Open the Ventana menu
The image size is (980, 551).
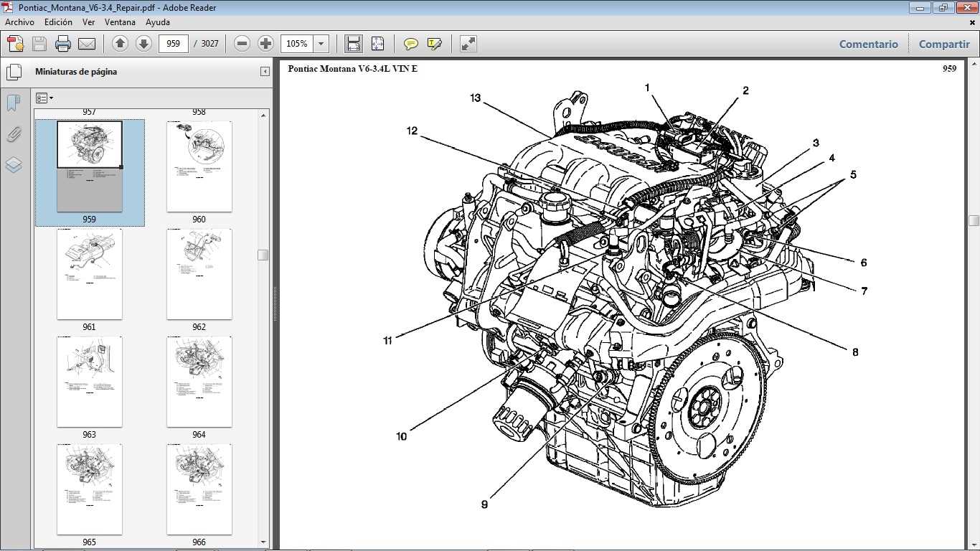click(120, 22)
